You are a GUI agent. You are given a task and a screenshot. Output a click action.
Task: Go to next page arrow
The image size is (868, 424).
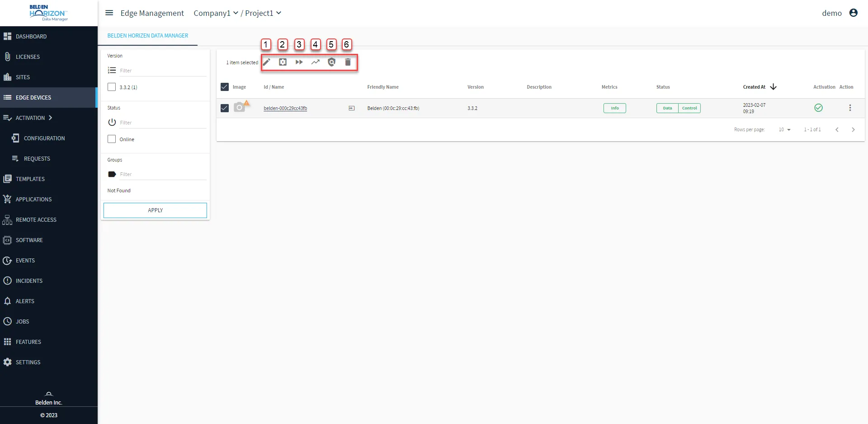tap(853, 129)
